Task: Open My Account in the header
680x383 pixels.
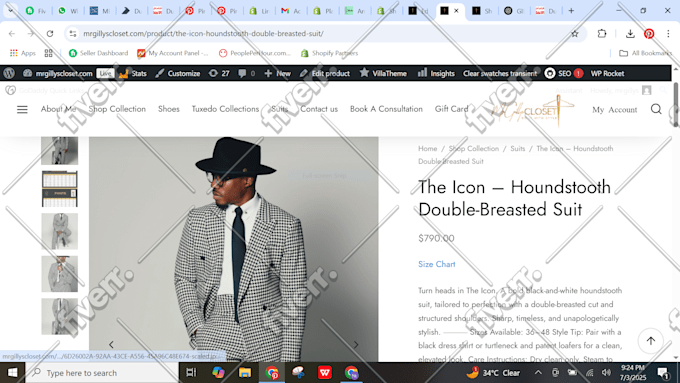Action: pyautogui.click(x=615, y=110)
